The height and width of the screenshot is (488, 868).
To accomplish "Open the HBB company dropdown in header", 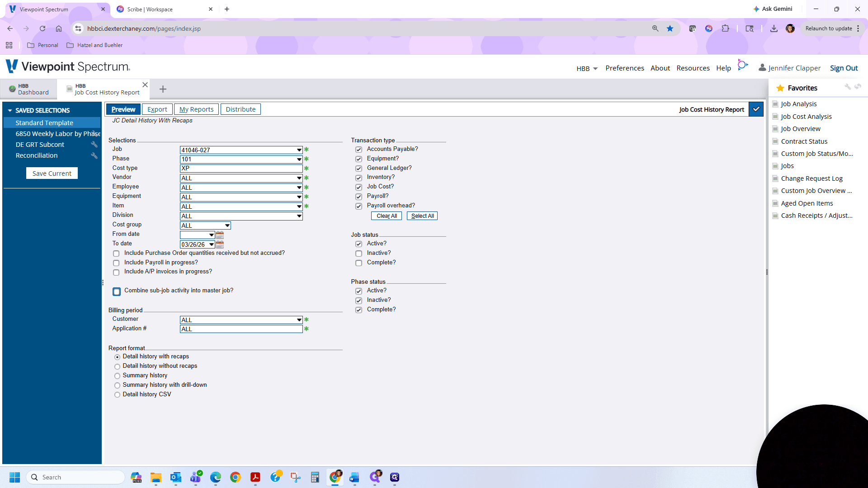I will coord(587,68).
